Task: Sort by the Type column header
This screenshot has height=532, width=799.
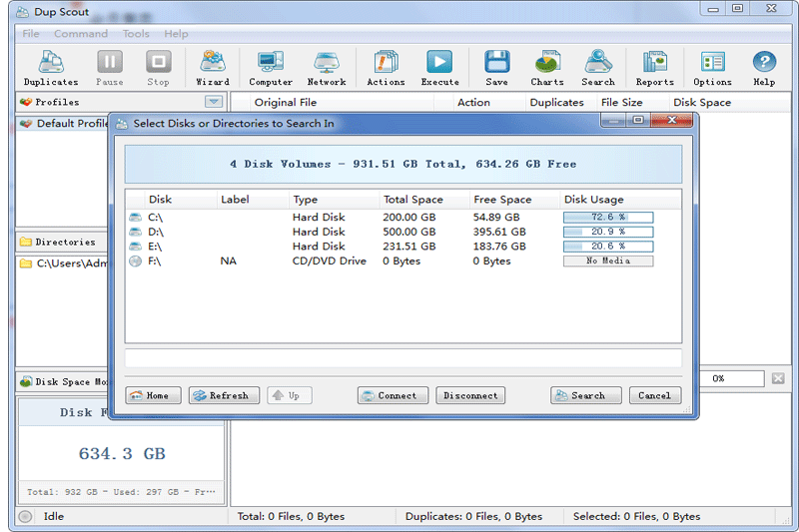Action: click(x=334, y=200)
